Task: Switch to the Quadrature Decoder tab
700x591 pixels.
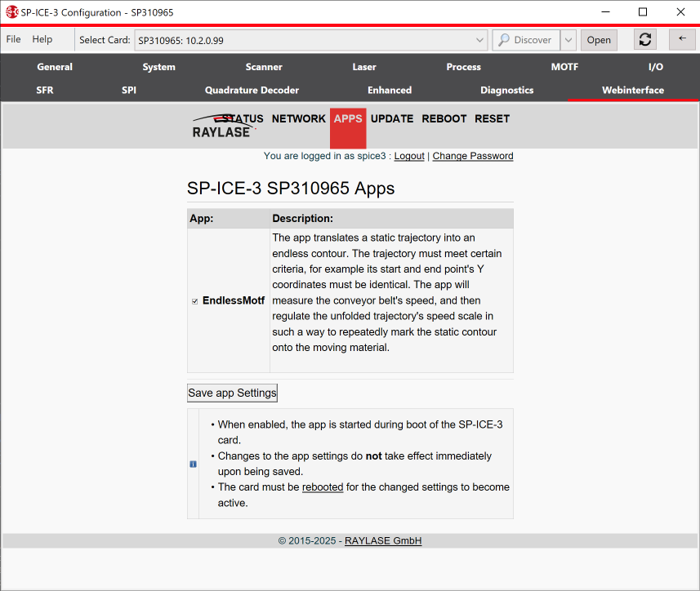Action: pyautogui.click(x=252, y=90)
